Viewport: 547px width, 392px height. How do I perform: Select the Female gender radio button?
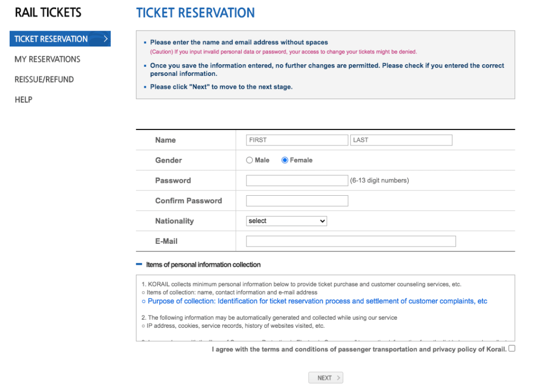pos(285,160)
